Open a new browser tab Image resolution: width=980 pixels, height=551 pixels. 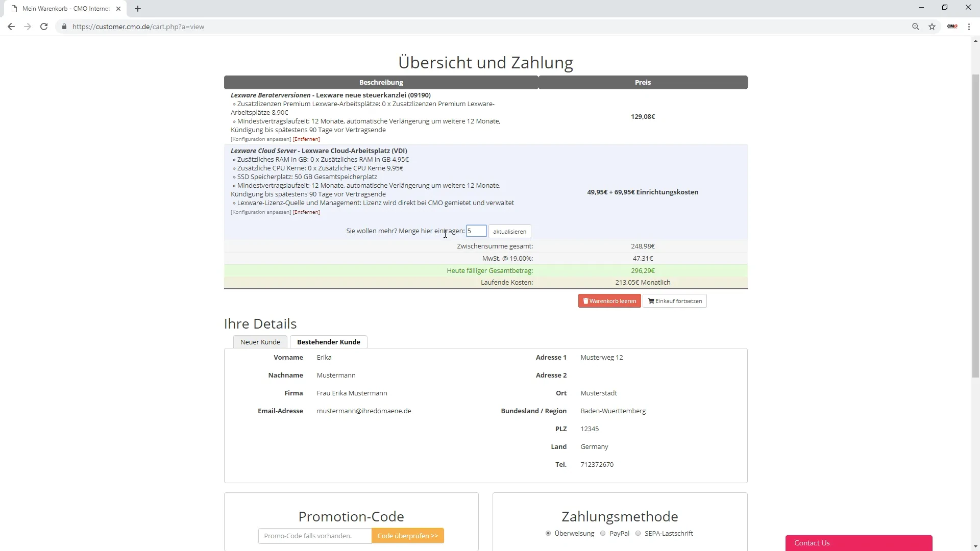coord(138,9)
